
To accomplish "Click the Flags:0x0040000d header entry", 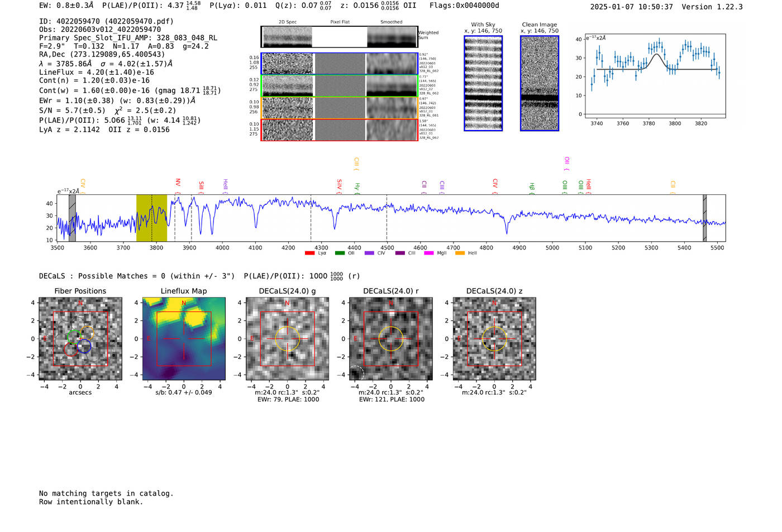I will coord(464,6).
